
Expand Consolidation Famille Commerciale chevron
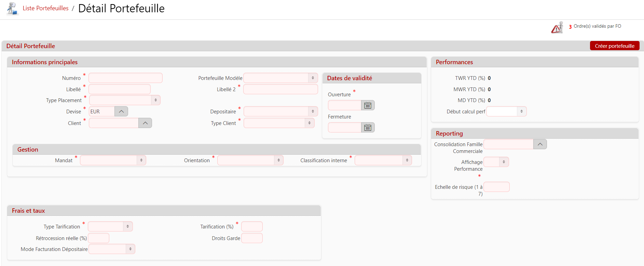pyautogui.click(x=540, y=144)
